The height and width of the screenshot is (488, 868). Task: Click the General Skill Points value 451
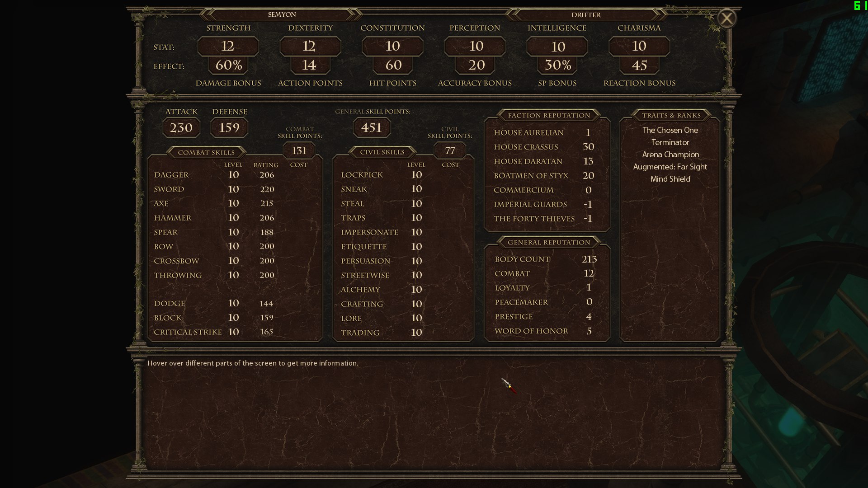click(371, 128)
